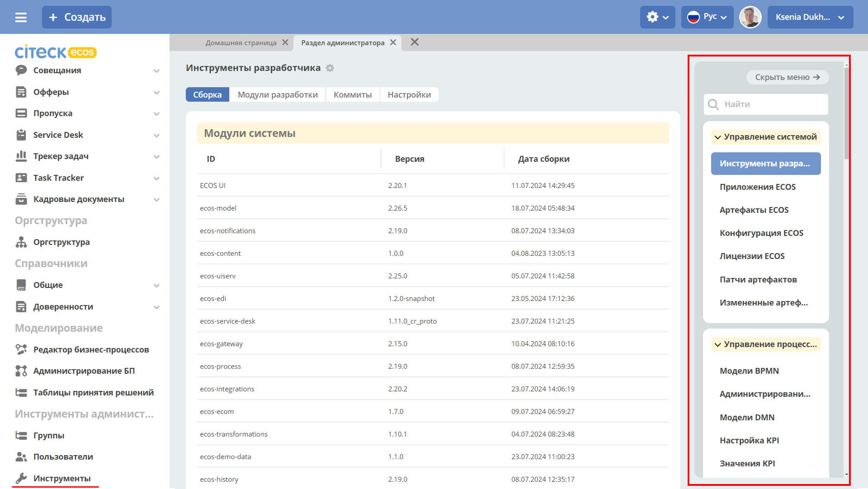
Task: Open Конфигурация ECOS
Action: click(x=761, y=233)
